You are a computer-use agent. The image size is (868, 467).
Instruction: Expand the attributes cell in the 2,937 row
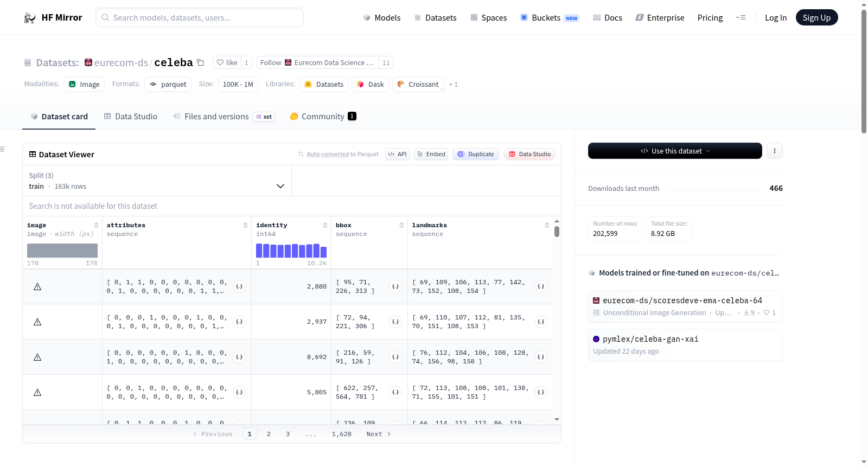pos(239,322)
